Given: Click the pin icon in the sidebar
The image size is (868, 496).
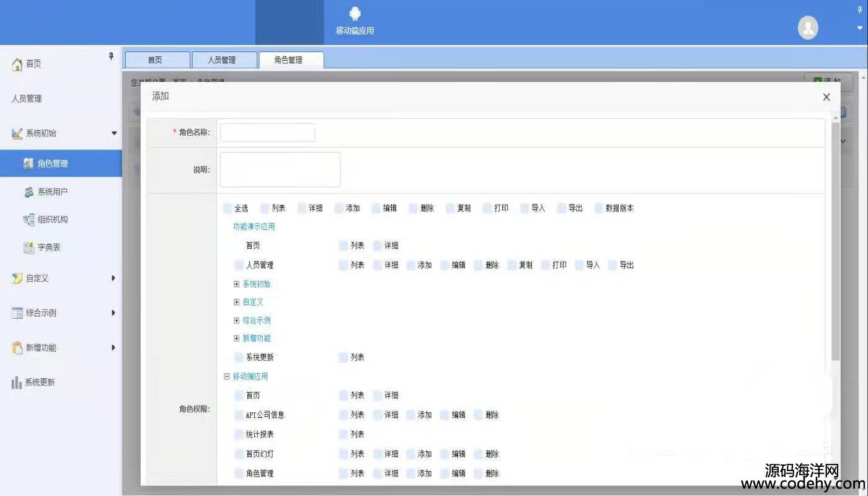Looking at the screenshot, I should click(111, 56).
